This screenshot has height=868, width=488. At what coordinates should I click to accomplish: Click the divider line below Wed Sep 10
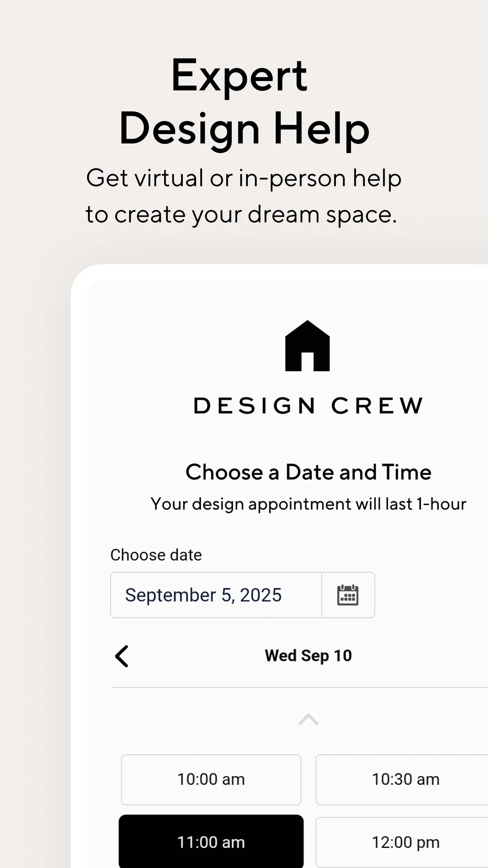click(x=299, y=687)
